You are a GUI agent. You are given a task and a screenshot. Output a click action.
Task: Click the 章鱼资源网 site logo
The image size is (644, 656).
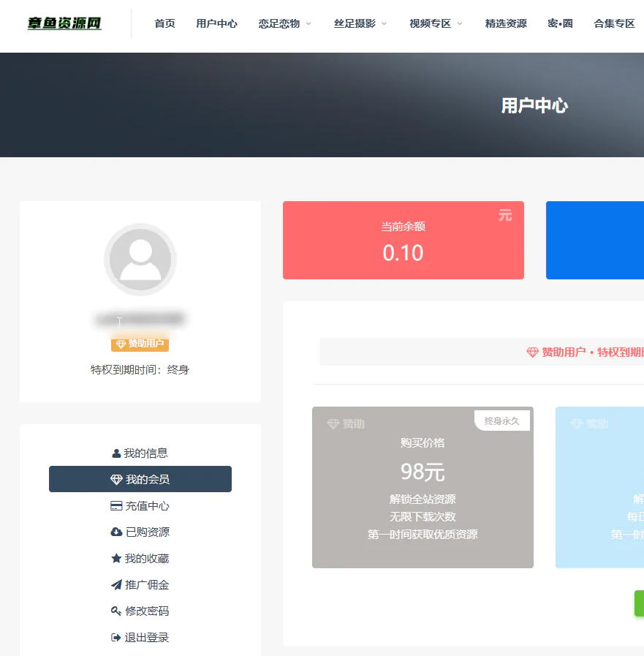(64, 23)
